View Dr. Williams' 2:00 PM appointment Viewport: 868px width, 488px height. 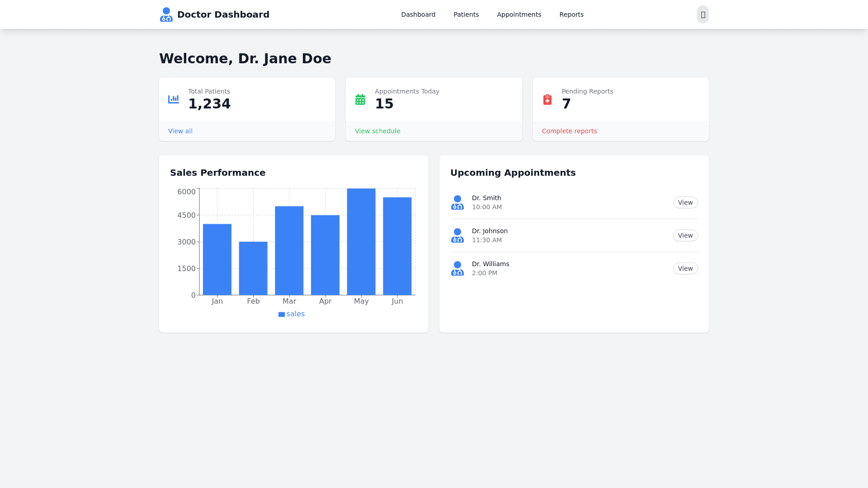(685, 268)
